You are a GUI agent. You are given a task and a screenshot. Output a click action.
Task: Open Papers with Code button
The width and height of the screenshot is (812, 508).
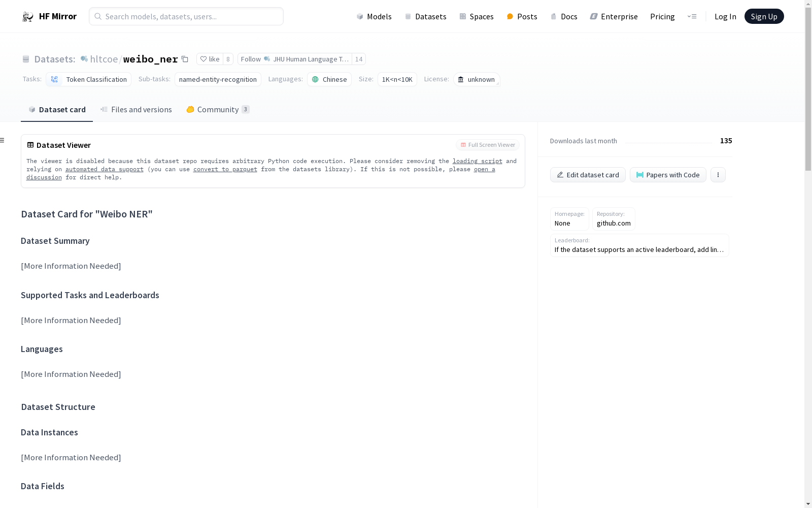(x=668, y=175)
